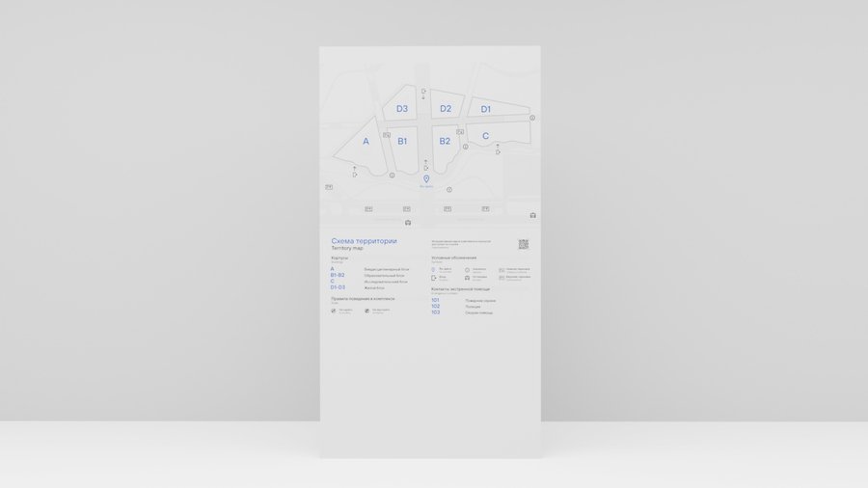Select block C on the map
868x488 pixels.
pos(485,136)
